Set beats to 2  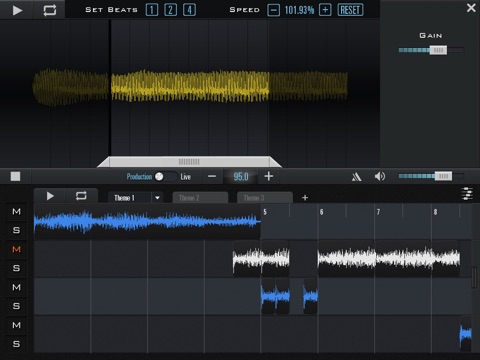pyautogui.click(x=170, y=10)
